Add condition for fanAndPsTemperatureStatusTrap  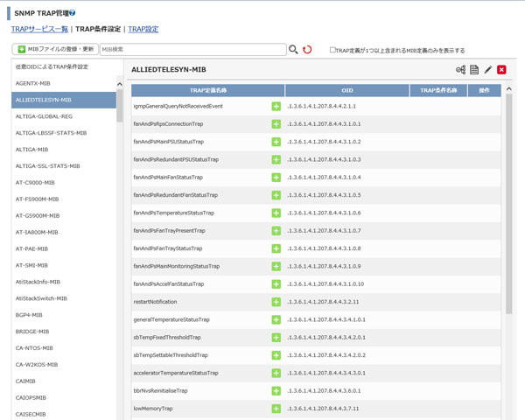pyautogui.click(x=276, y=213)
